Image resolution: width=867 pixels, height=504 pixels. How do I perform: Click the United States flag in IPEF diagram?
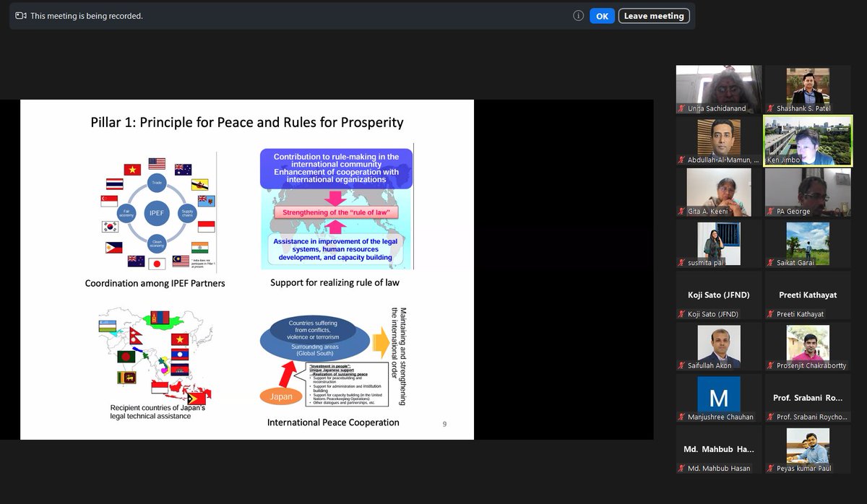point(157,163)
